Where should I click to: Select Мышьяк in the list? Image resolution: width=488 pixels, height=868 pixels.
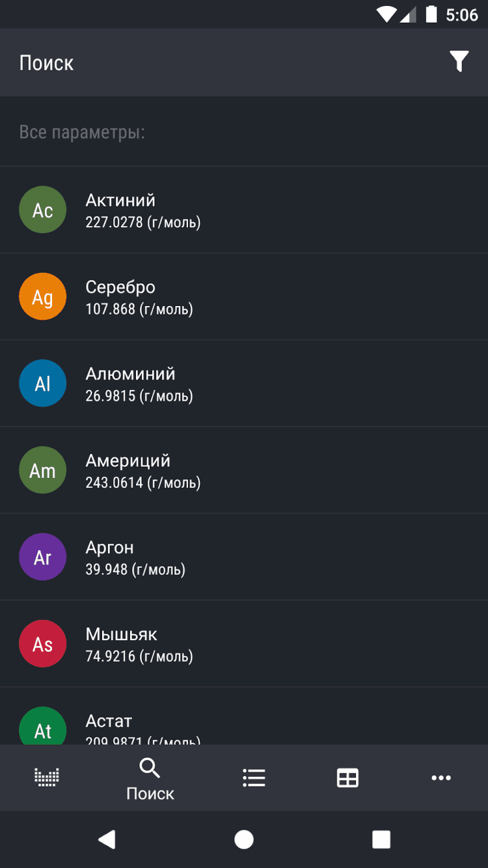point(260,643)
